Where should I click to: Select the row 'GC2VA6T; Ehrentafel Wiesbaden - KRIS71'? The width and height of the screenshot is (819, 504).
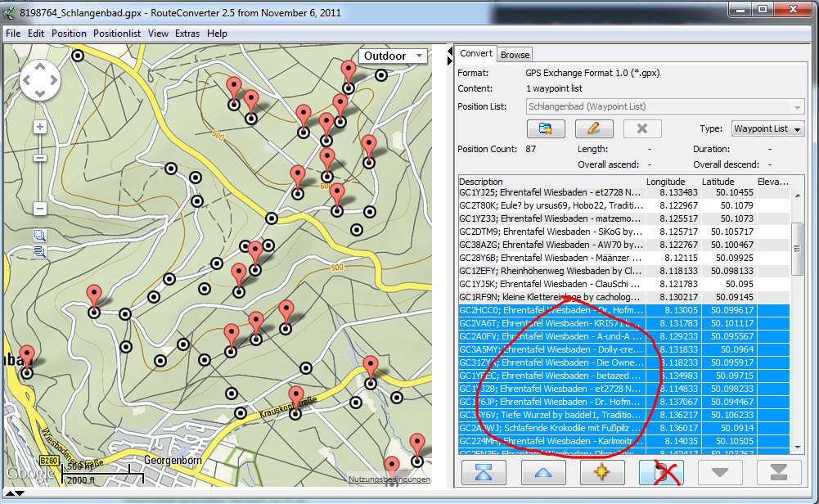tap(624, 323)
